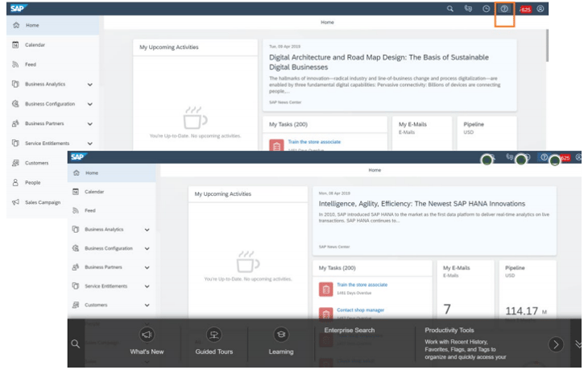Click Calendar icon in lower window sidebar
This screenshot has height=374, width=588.
click(76, 192)
